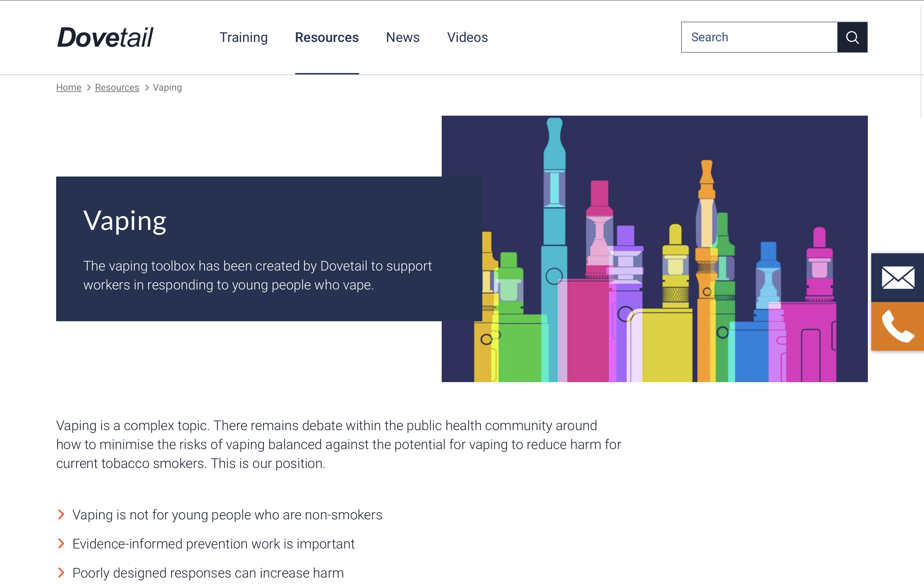Open the Training menu
The width and height of the screenshot is (924, 585).
(244, 37)
